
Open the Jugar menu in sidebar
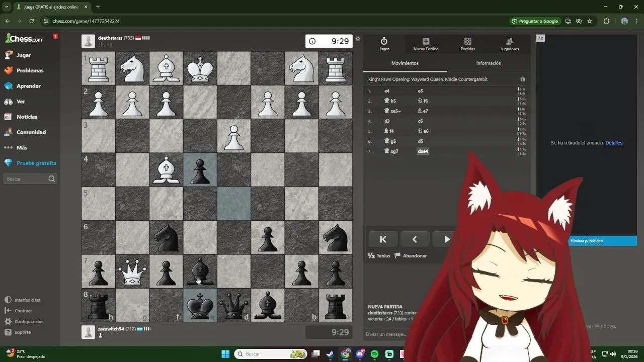23,55
